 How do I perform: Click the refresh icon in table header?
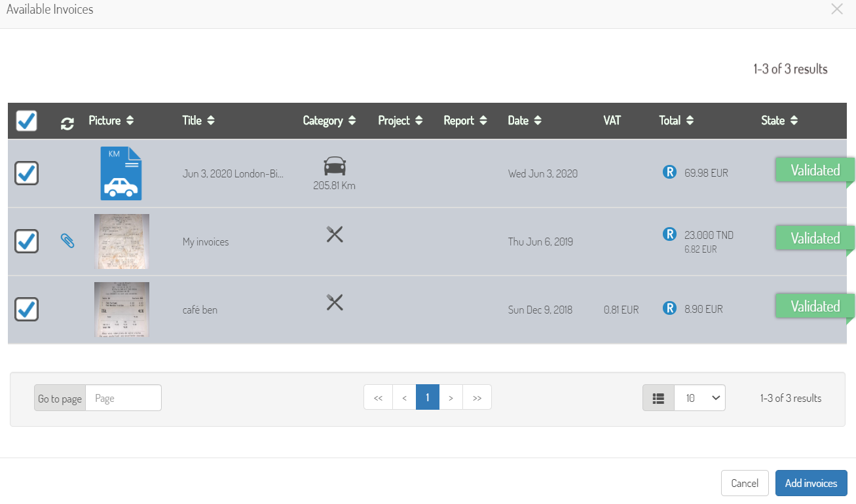67,123
